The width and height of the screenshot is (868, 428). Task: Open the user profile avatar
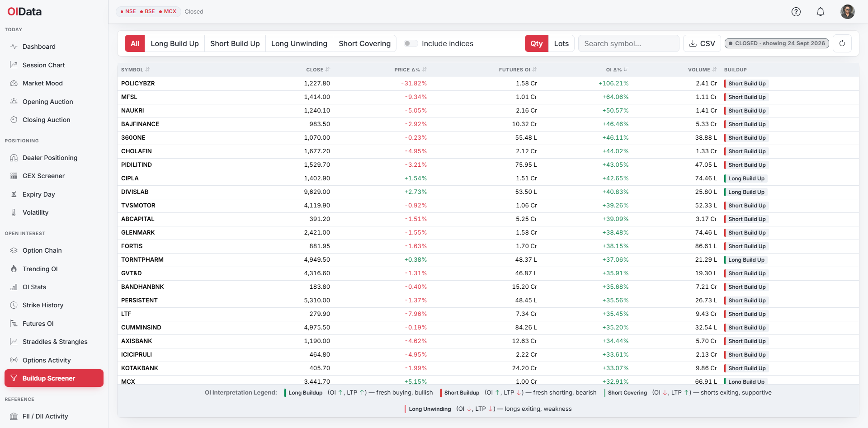point(848,12)
